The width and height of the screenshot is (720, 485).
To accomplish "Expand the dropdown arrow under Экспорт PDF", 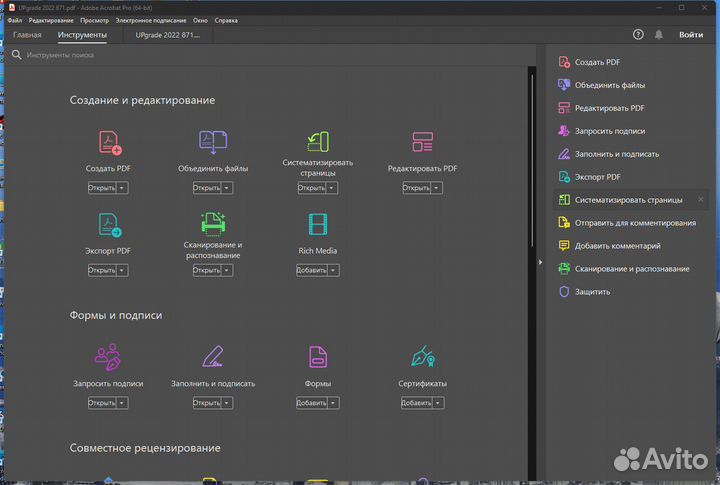I will coord(122,270).
